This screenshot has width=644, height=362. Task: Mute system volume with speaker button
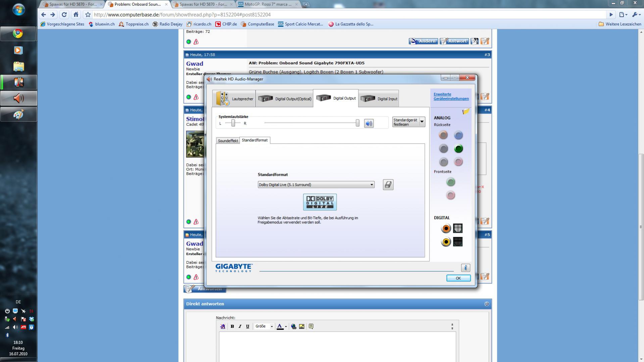coord(369,123)
